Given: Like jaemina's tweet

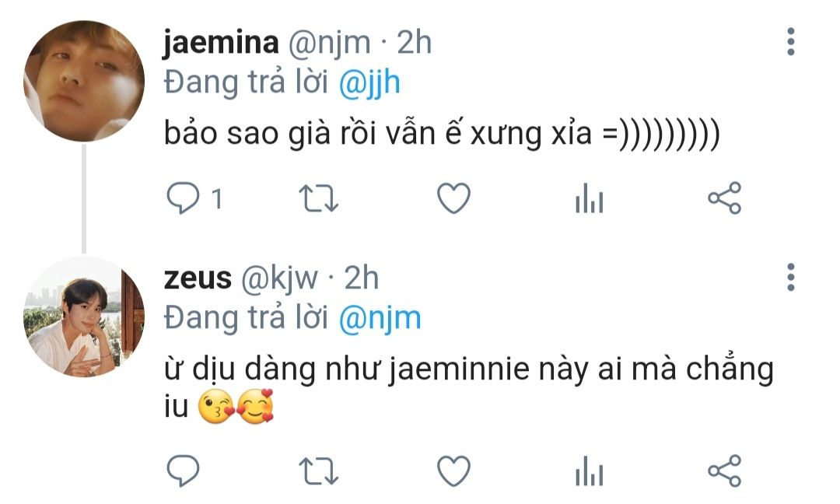Looking at the screenshot, I should pyautogui.click(x=453, y=198).
